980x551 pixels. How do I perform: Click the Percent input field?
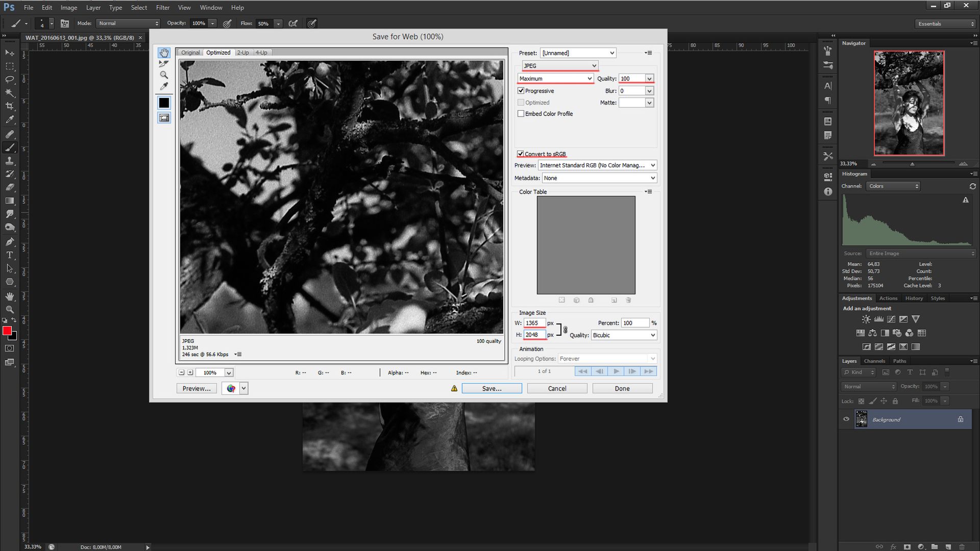coord(635,323)
